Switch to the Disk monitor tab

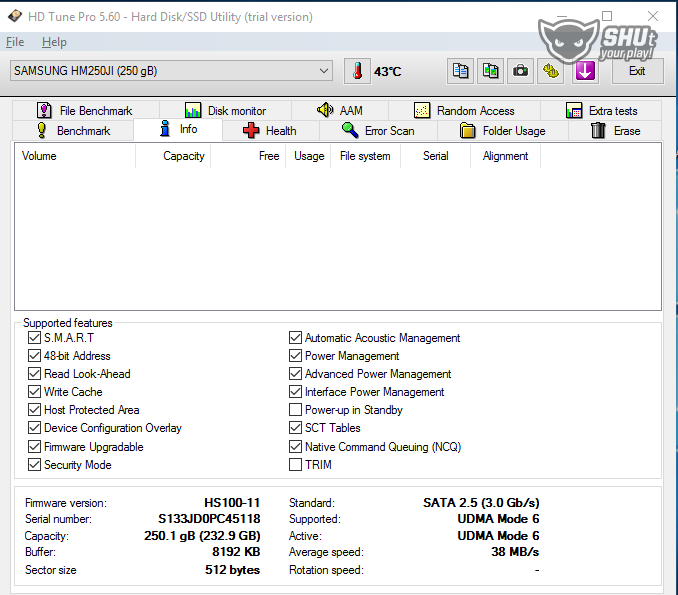coord(225,111)
